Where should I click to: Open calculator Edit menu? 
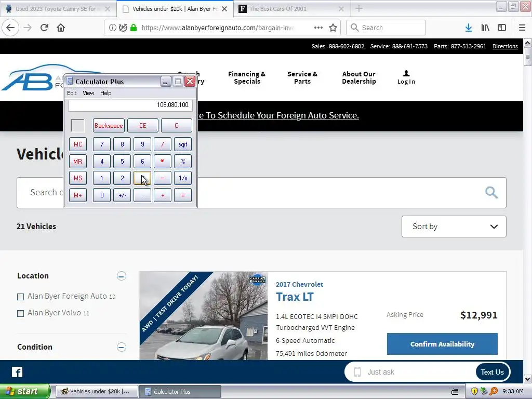pos(72,93)
